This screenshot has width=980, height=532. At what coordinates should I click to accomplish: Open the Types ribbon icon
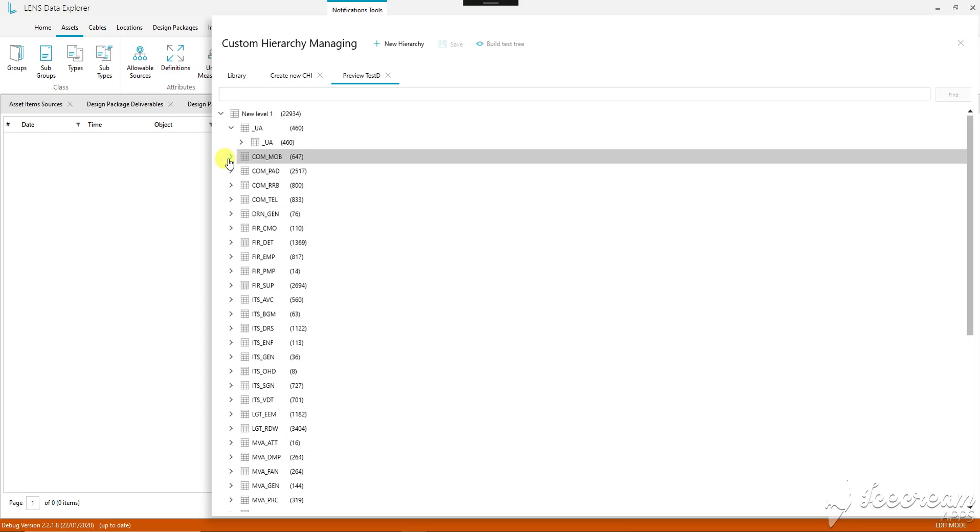click(75, 58)
